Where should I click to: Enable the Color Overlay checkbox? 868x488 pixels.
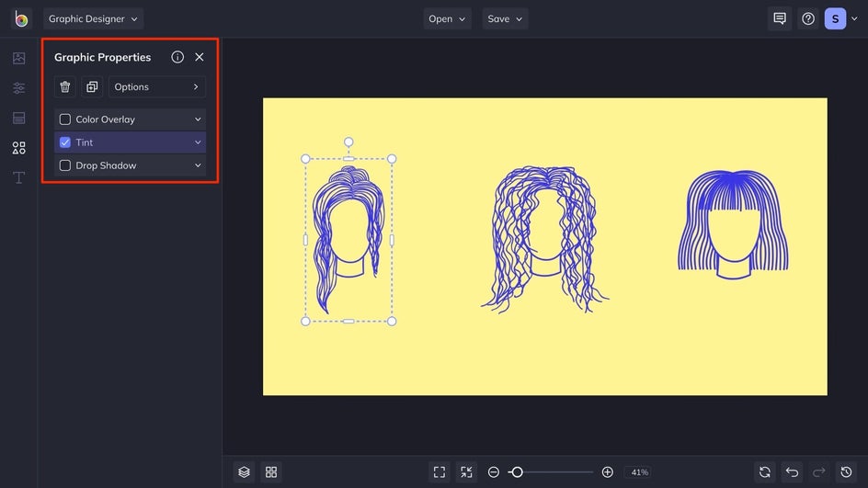click(65, 119)
